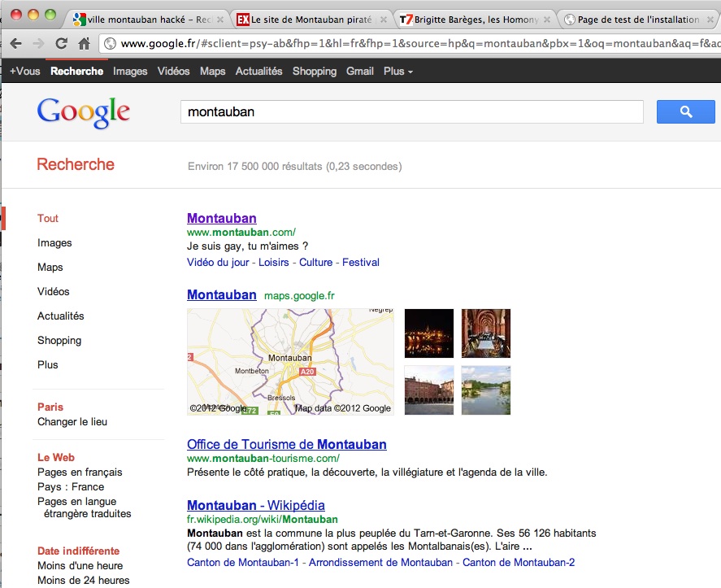Click 'Changer le lieu' under Paris
The width and height of the screenshot is (721, 588).
click(72, 422)
